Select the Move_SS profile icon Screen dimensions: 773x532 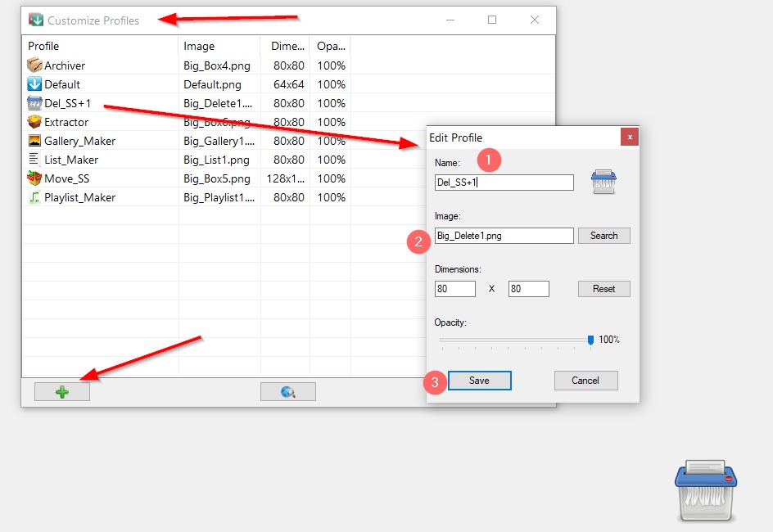(34, 178)
